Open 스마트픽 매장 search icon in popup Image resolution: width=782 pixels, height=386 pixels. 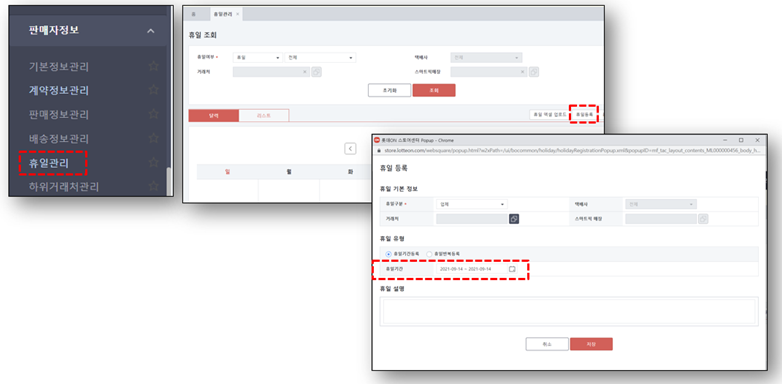point(703,218)
